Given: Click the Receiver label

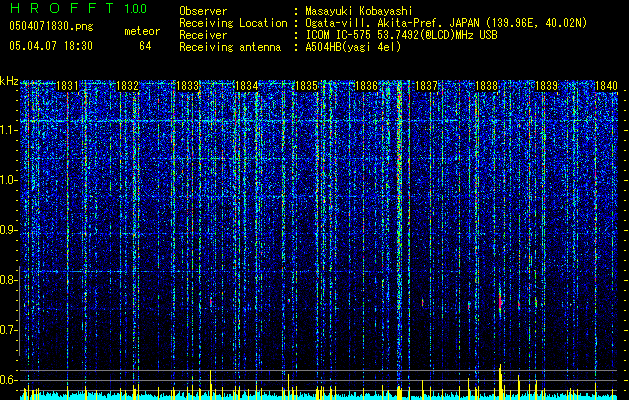Looking at the screenshot, I should [x=203, y=35].
